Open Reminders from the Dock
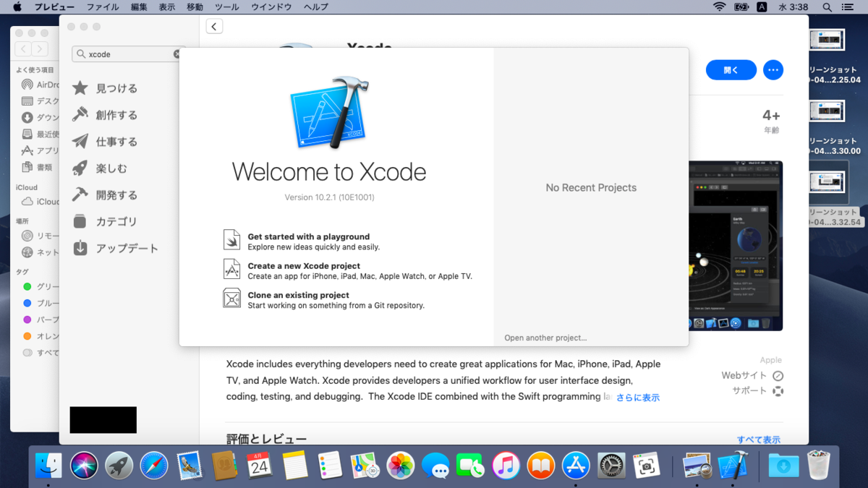Screen dimensions: 868x488 click(330, 466)
